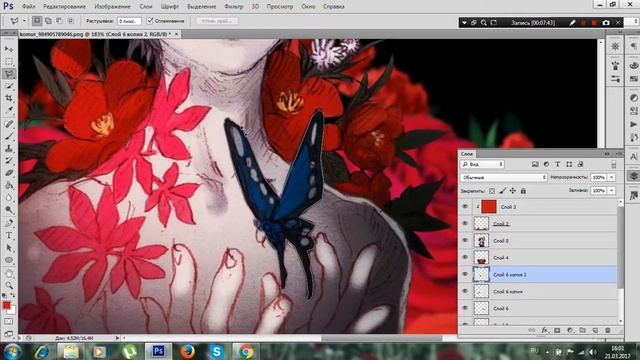Image resolution: width=640 pixels, height=360 pixels.
Task: Hide layer Слой 0
Action: [x=465, y=240]
